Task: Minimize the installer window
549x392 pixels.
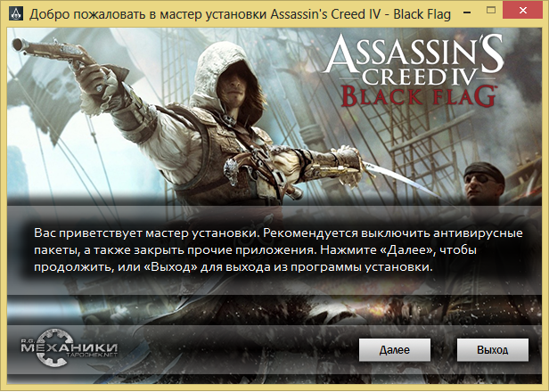Action: pyautogui.click(x=467, y=12)
